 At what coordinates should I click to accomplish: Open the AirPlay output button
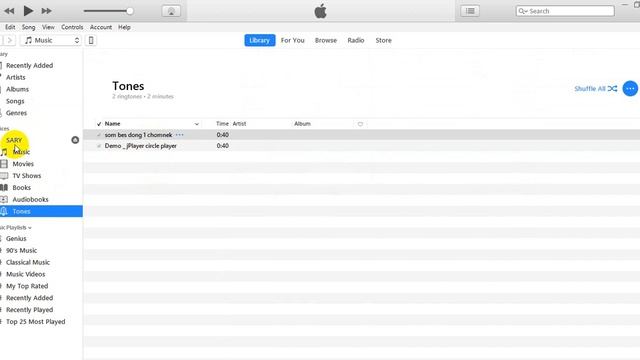point(171,11)
